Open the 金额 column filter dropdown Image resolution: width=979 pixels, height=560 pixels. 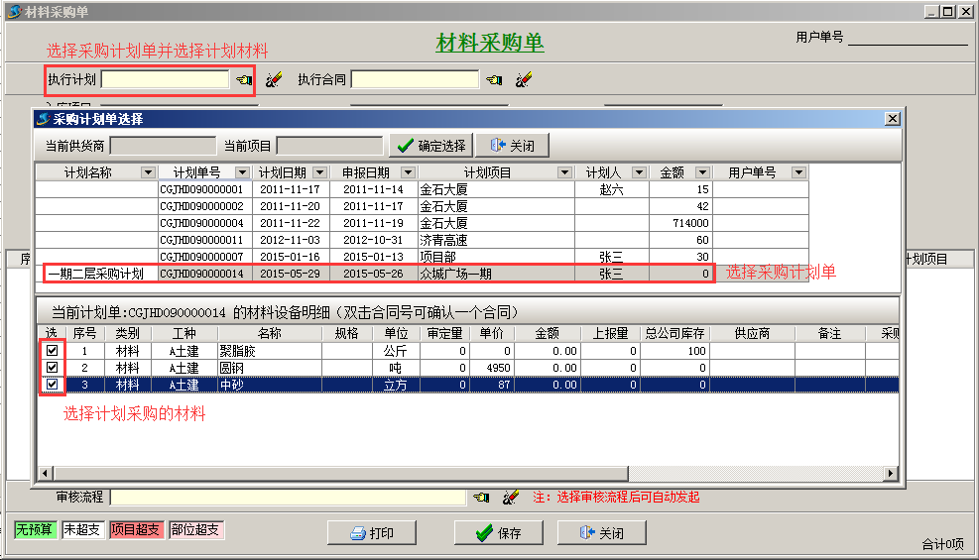pos(702,172)
